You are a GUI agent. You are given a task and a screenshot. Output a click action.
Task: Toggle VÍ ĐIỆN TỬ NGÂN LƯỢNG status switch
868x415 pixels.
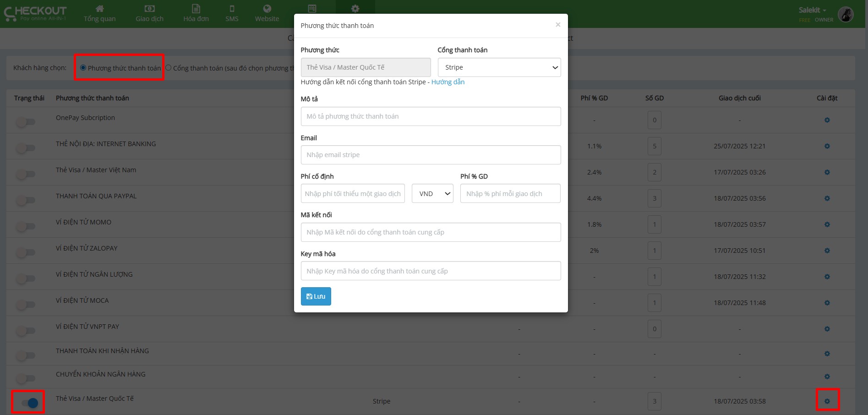click(26, 278)
